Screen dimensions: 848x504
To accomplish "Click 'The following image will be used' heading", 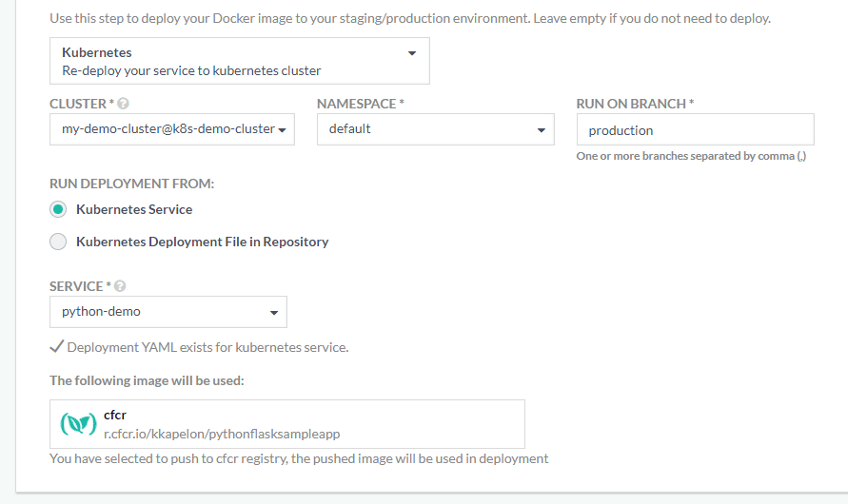I will click(147, 380).
